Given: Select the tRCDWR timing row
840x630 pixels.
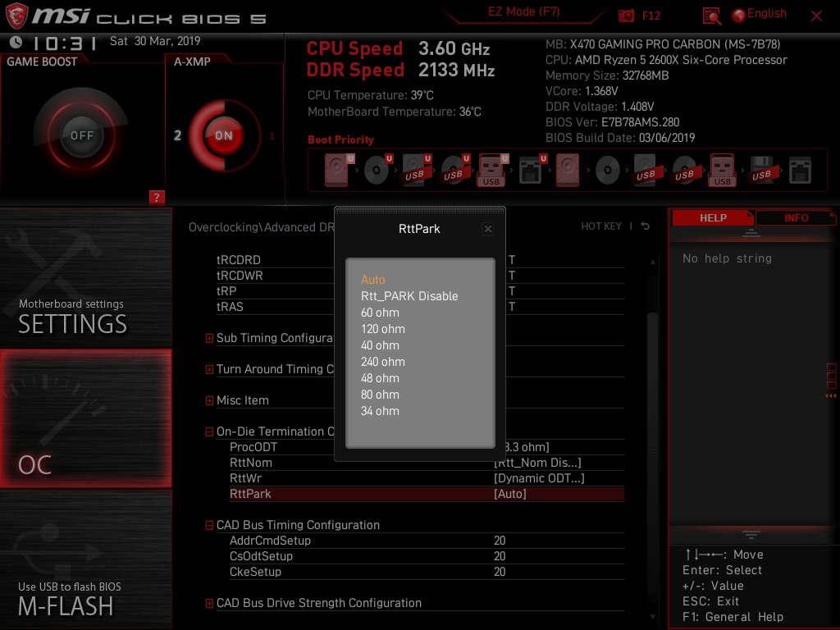Looking at the screenshot, I should (x=420, y=276).
